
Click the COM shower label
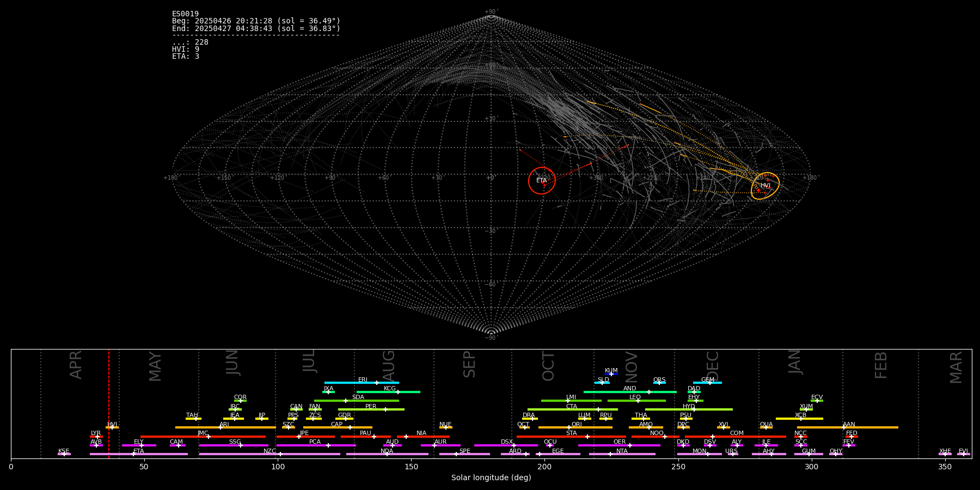(x=737, y=433)
